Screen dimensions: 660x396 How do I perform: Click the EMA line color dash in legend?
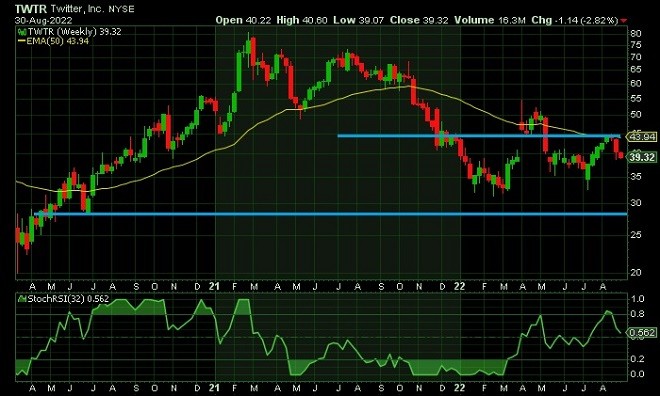[x=22, y=41]
